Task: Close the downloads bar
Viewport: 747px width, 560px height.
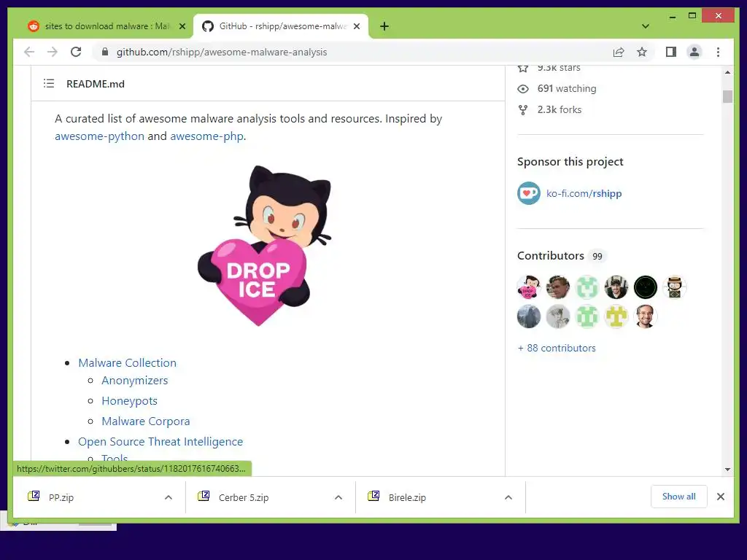Action: tap(720, 497)
